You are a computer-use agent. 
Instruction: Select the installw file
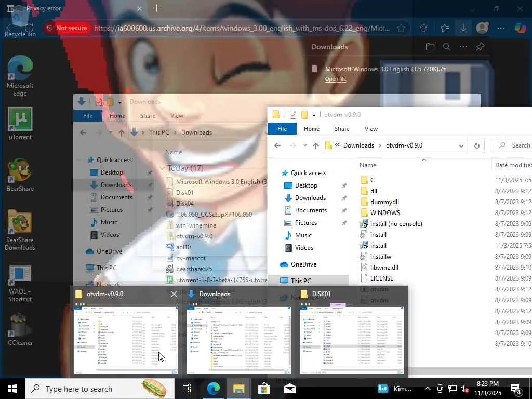(x=380, y=257)
